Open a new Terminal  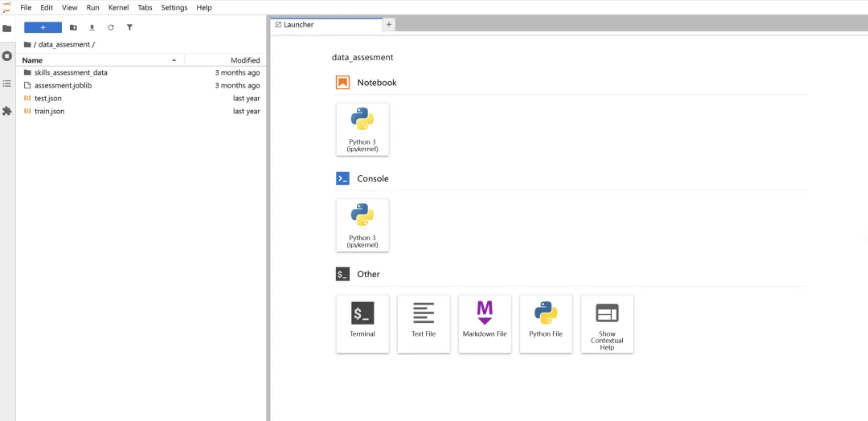362,325
